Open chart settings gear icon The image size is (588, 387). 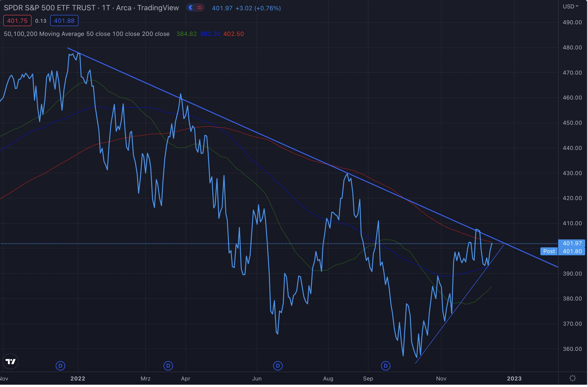pos(572,378)
